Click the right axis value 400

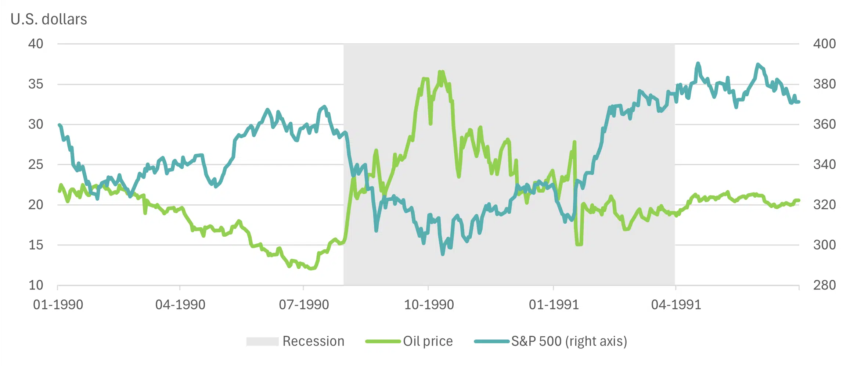[824, 44]
